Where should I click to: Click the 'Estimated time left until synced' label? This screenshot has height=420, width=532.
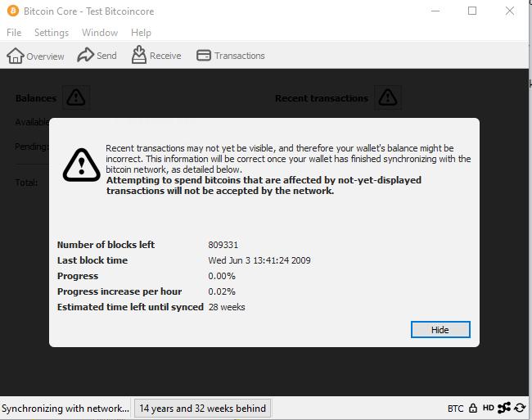tap(130, 307)
